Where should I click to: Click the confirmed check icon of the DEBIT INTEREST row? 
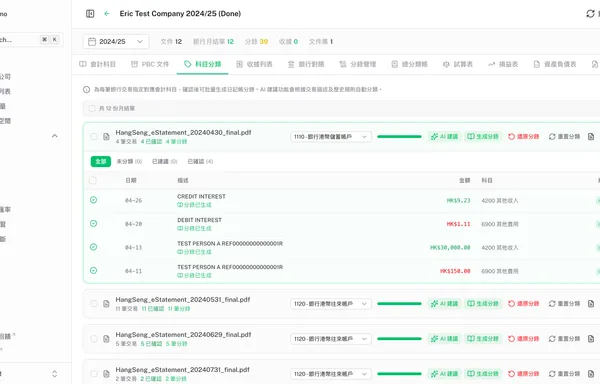tap(93, 224)
